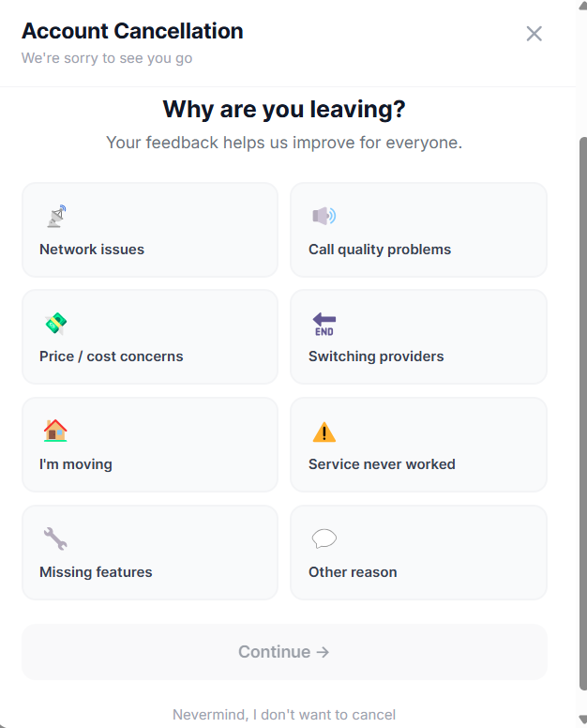Click the house I'm moving icon

tap(55, 432)
